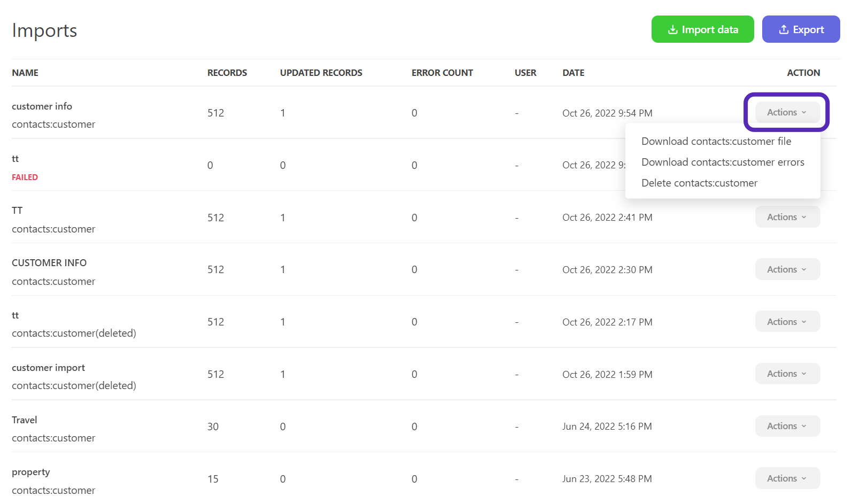Select Download contacts:customer errors option

723,162
